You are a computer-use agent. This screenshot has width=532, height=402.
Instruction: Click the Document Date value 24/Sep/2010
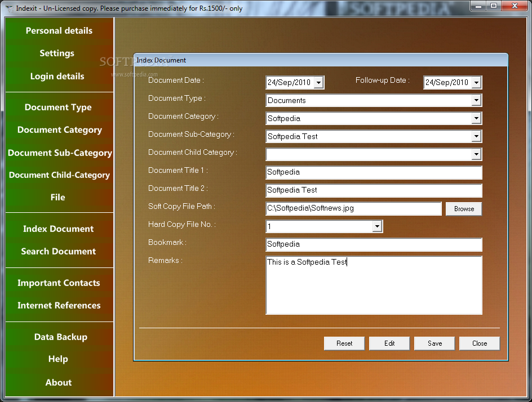[289, 82]
